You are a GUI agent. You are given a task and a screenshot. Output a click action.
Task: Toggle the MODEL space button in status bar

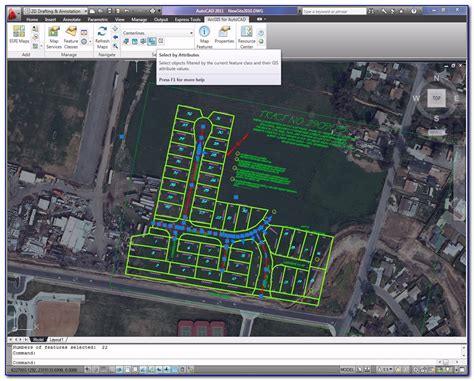(347, 369)
